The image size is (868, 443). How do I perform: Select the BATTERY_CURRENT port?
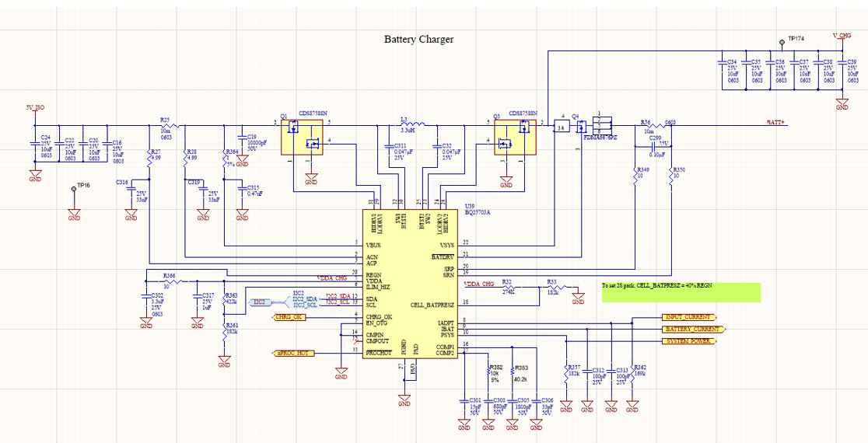tap(692, 329)
